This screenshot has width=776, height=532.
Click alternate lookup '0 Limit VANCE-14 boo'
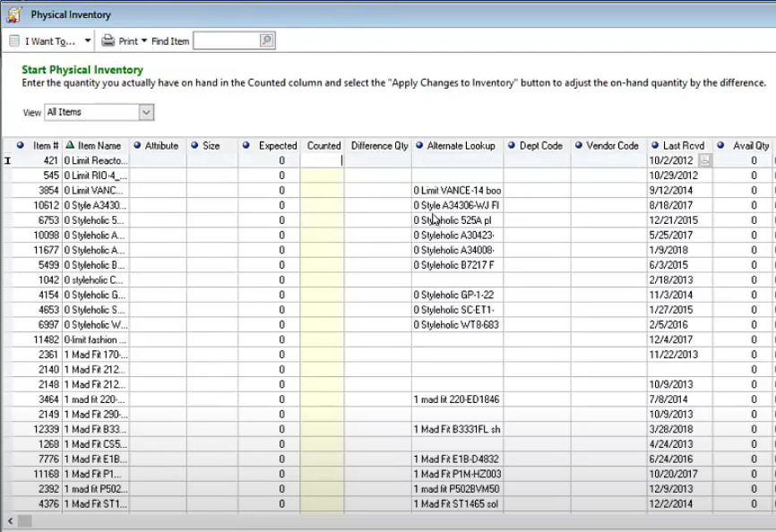tap(457, 191)
